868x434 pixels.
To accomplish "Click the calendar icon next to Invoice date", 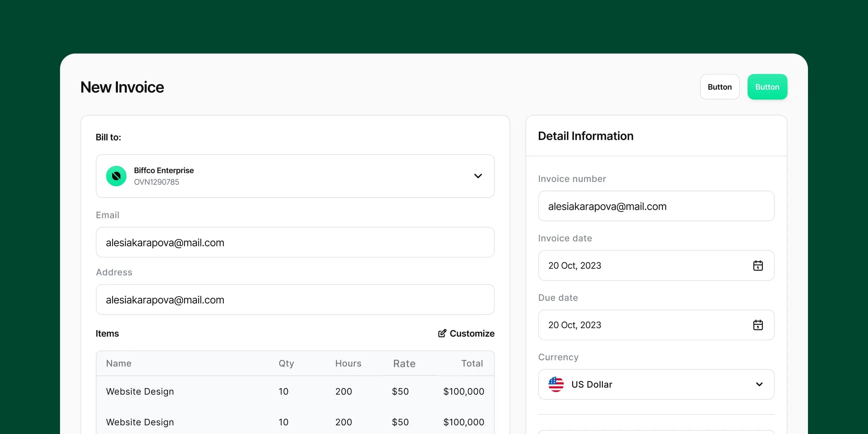I will tap(758, 265).
